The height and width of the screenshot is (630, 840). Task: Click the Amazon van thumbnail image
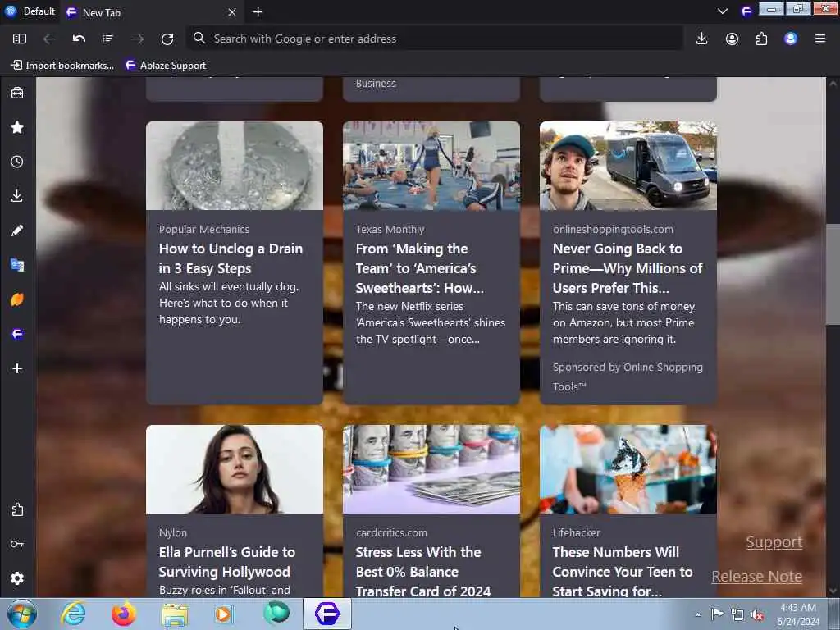click(628, 166)
